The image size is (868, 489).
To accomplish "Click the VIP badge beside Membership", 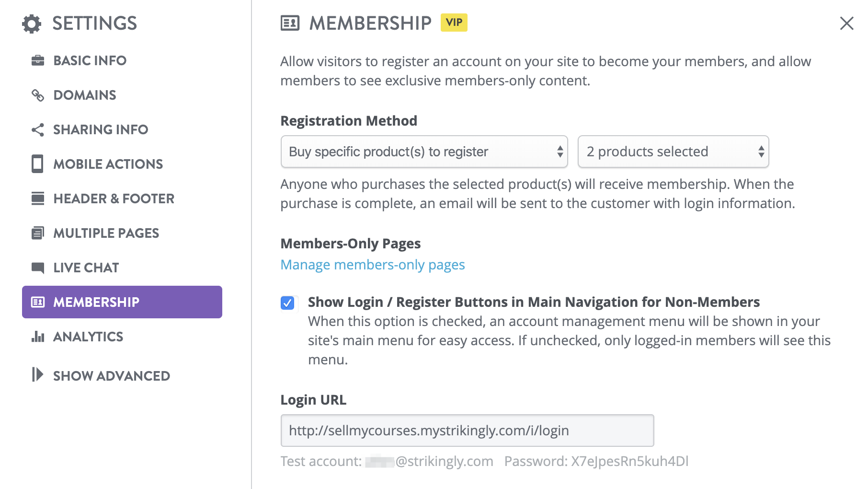I will point(454,23).
